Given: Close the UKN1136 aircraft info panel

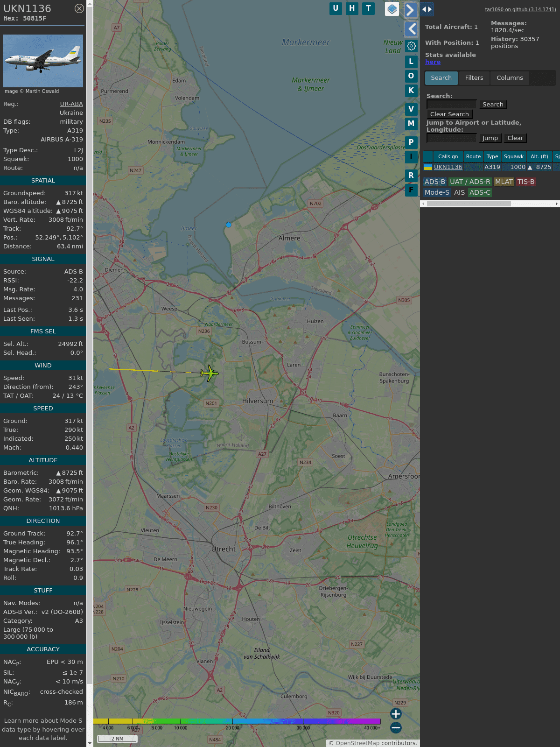Looking at the screenshot, I should click(x=79, y=8).
